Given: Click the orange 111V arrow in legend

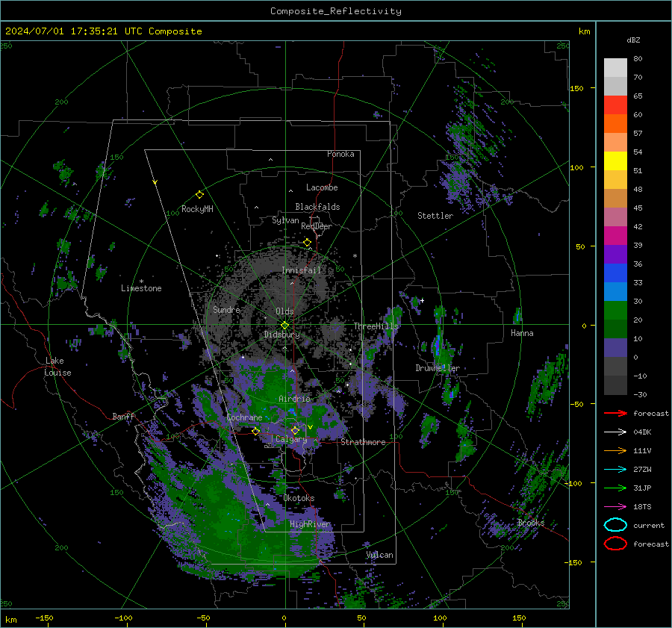Looking at the screenshot, I should (615, 450).
